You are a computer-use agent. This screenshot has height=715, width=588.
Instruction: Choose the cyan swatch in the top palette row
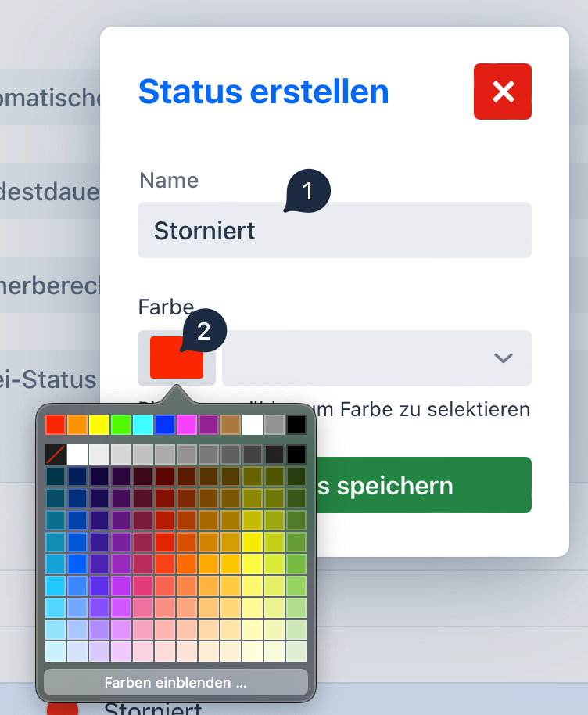click(x=143, y=424)
